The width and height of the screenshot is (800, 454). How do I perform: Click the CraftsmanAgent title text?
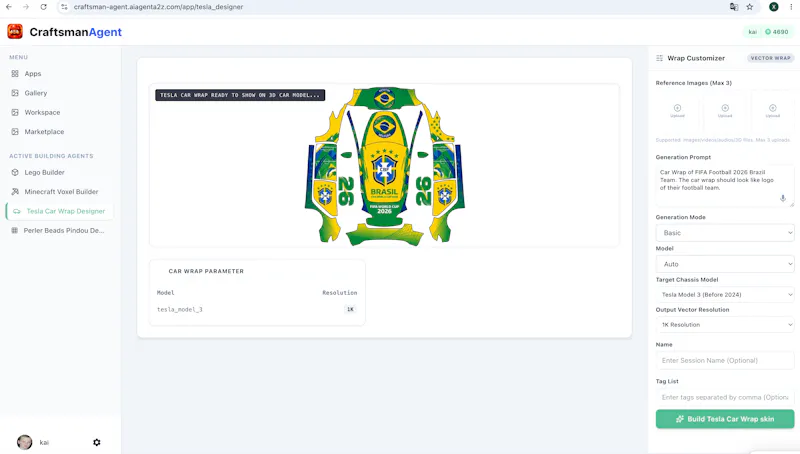pyautogui.click(x=76, y=32)
